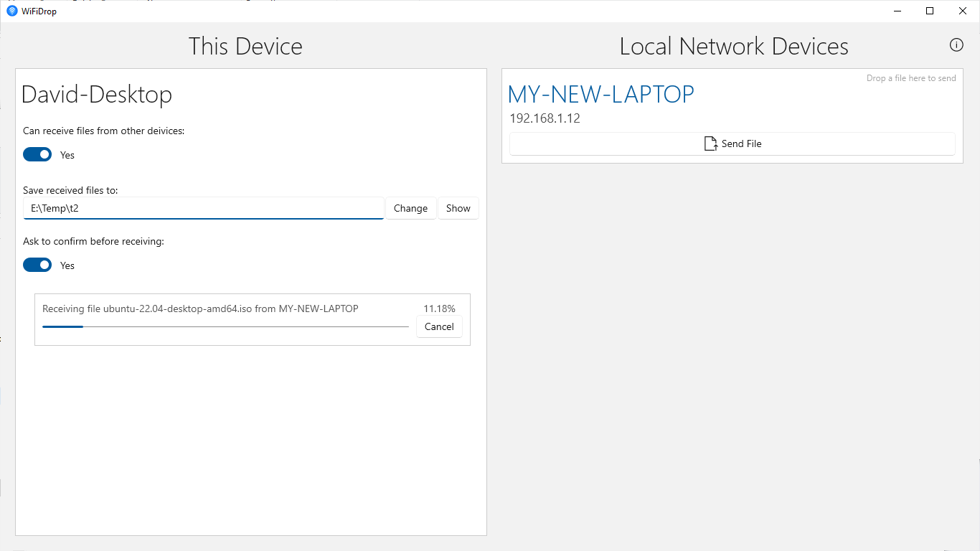Click the WiFiDrop app icon in title bar
This screenshot has height=551, width=980.
tap(11, 11)
